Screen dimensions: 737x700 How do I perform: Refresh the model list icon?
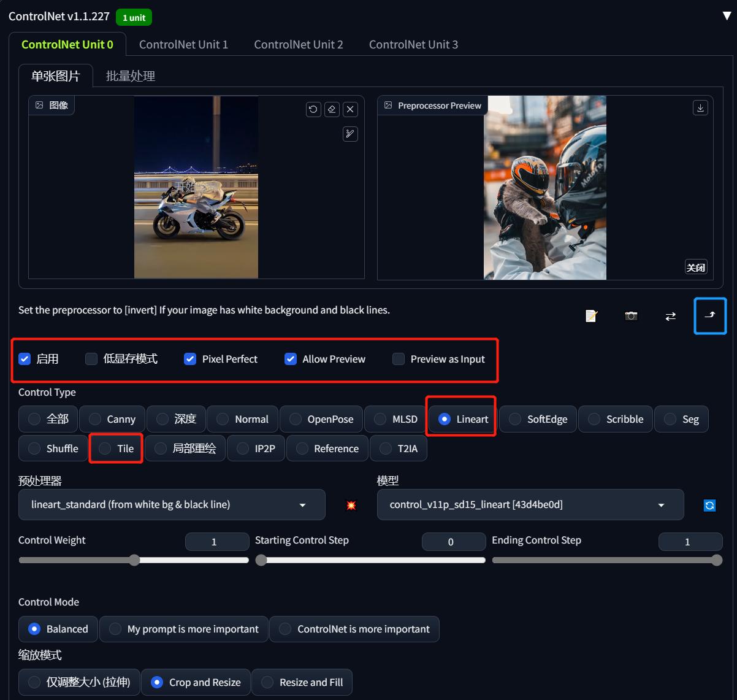point(709,505)
